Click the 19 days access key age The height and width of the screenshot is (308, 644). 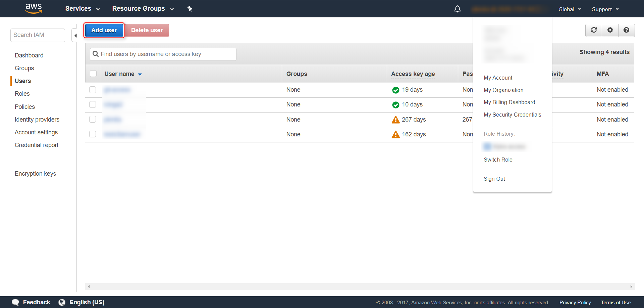[412, 90]
